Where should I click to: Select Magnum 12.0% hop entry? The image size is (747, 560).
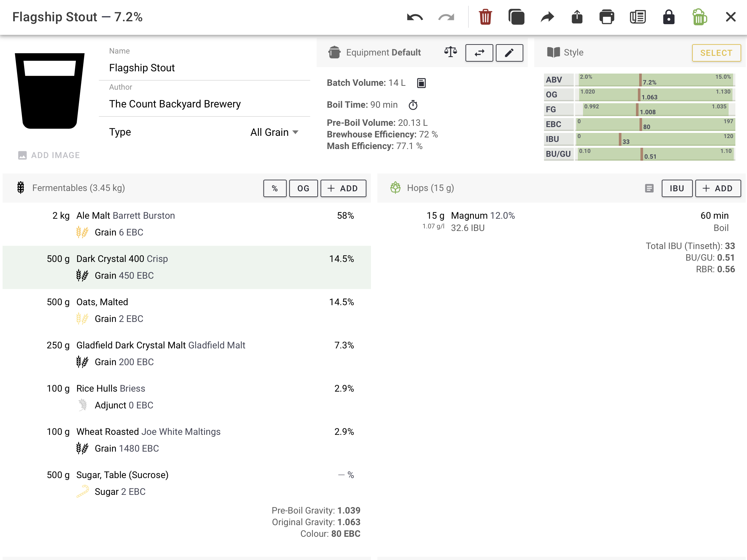click(x=482, y=216)
